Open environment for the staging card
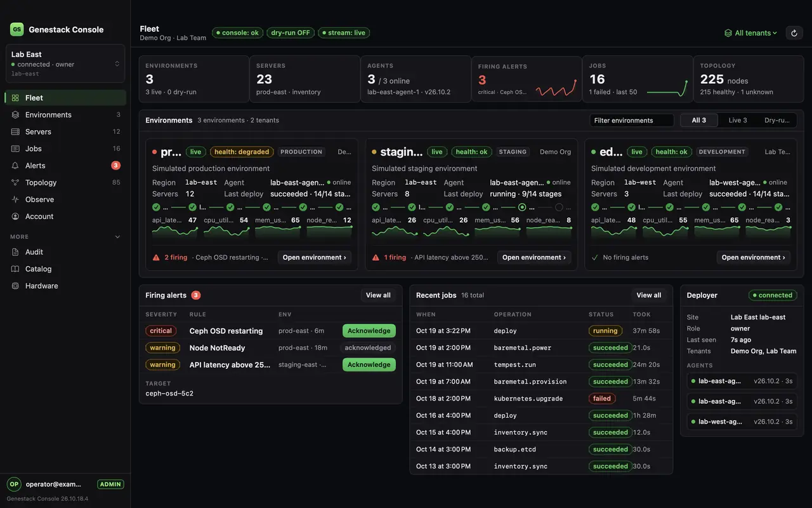Image resolution: width=812 pixels, height=508 pixels. coord(534,257)
